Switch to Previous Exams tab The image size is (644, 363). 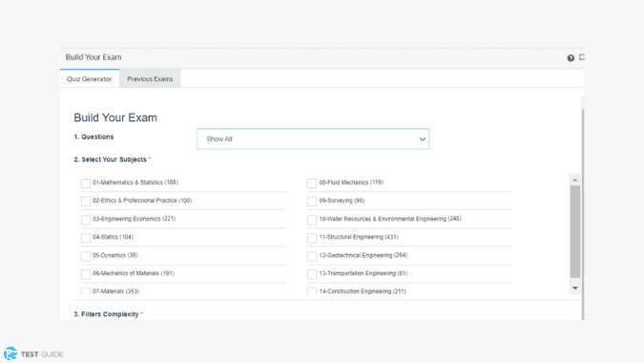[x=150, y=79]
